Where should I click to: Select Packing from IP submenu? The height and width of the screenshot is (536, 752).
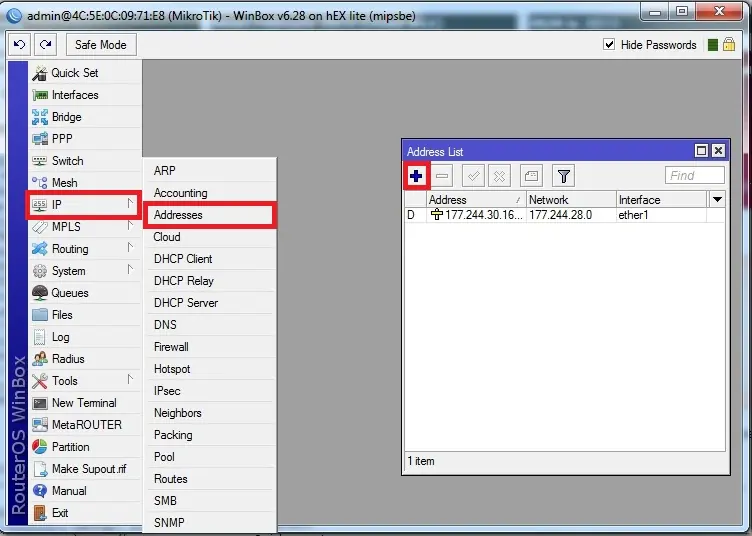tap(210, 435)
